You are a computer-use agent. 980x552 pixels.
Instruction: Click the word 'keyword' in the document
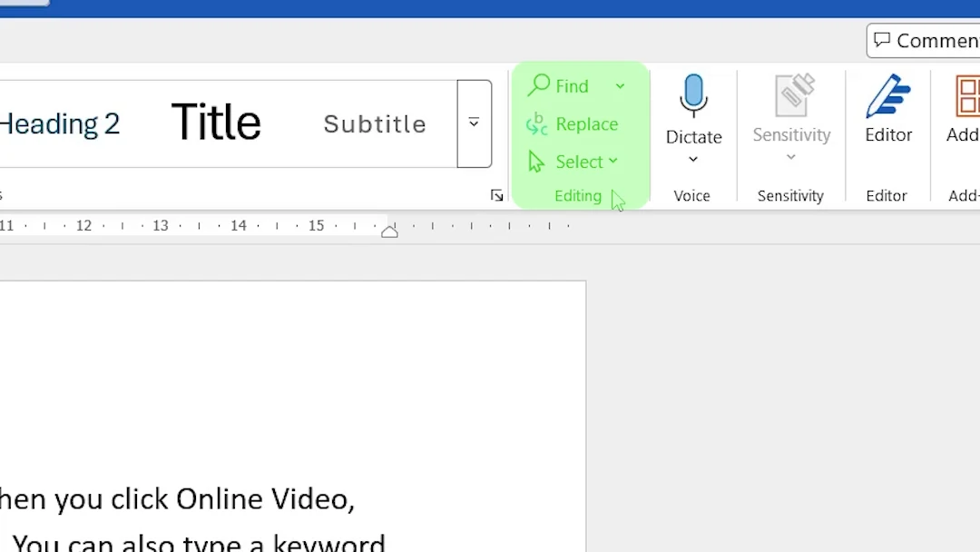pos(328,542)
